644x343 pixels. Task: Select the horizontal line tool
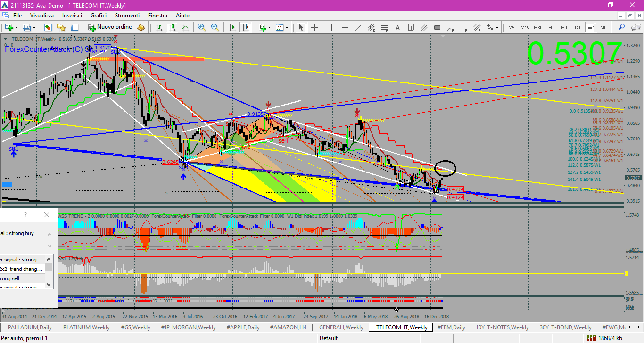pyautogui.click(x=345, y=27)
